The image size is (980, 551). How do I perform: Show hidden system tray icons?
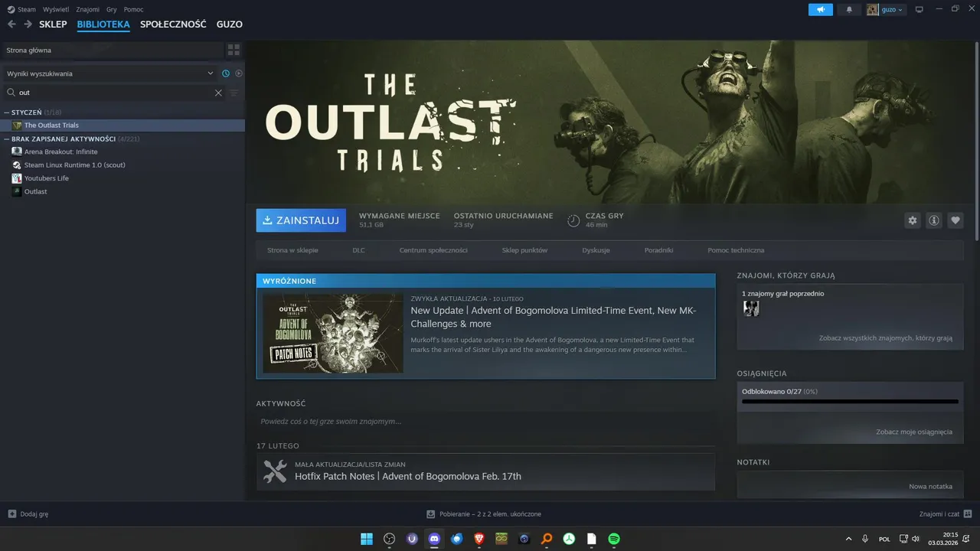848,539
